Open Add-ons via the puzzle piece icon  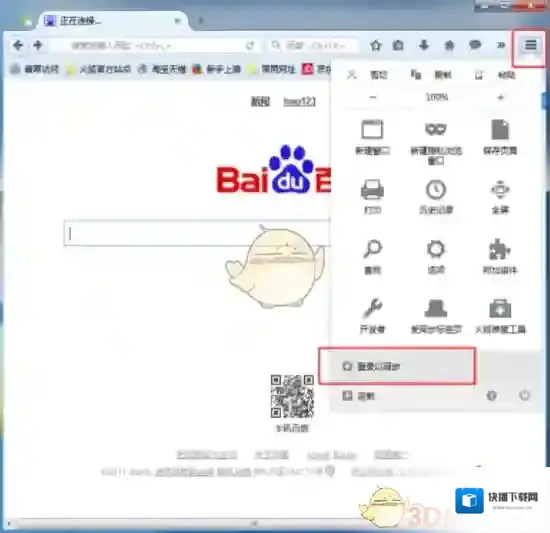point(500,249)
